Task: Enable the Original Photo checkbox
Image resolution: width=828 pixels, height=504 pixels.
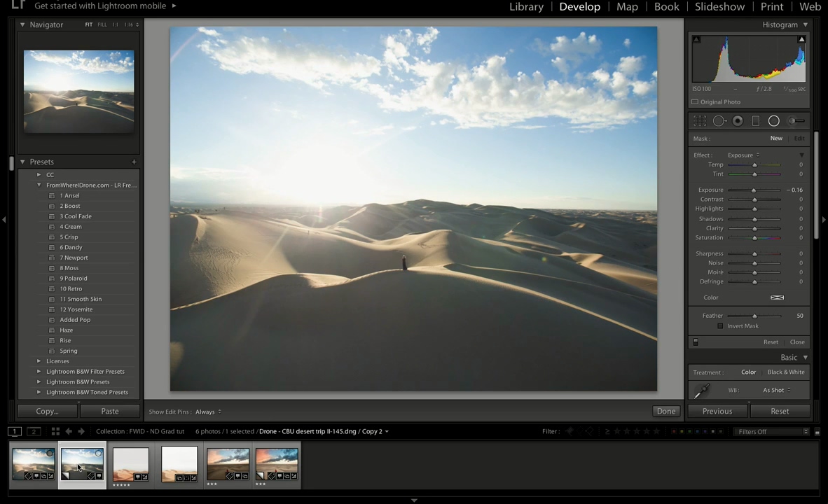Action: click(695, 102)
